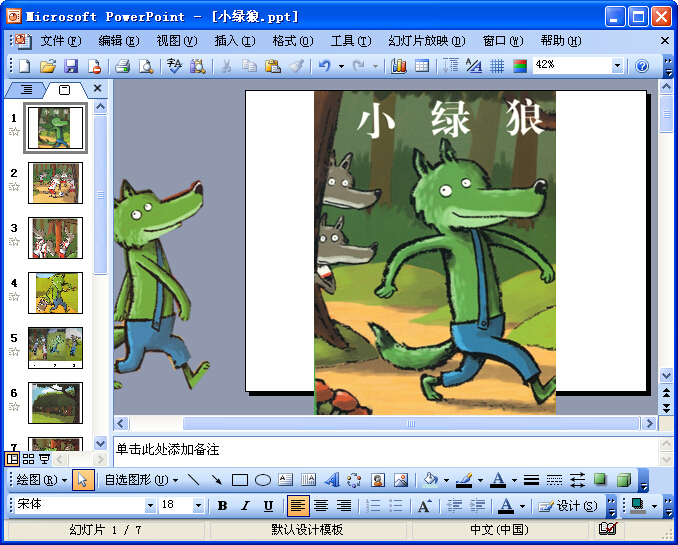
Task: Open the 插入 menu
Action: pos(235,41)
